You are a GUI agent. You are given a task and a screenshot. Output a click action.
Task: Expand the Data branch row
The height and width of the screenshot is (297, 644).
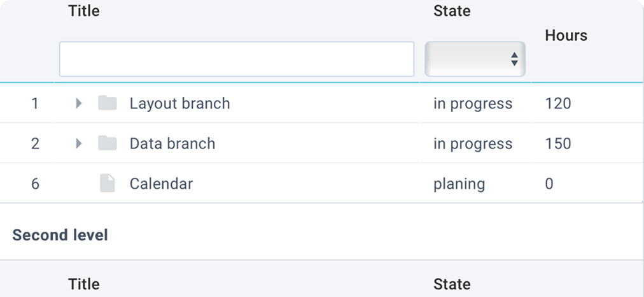tap(79, 143)
